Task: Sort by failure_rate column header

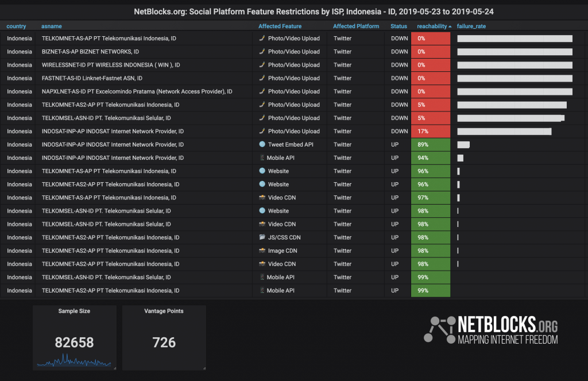Action: [x=471, y=26]
